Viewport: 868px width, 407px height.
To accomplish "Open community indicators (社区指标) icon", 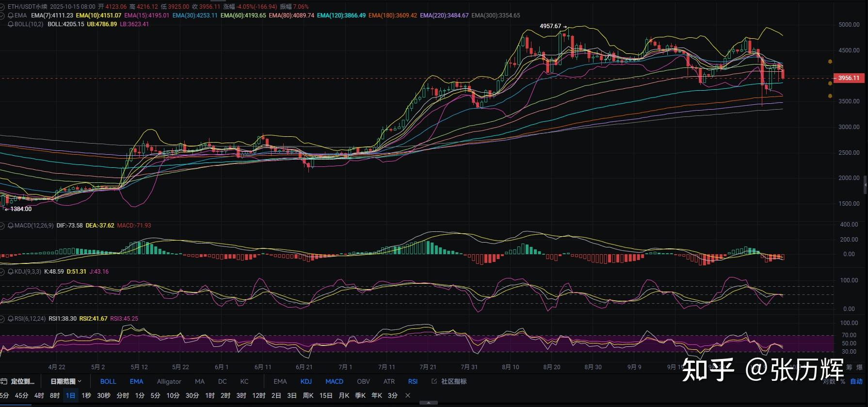I will 434,381.
